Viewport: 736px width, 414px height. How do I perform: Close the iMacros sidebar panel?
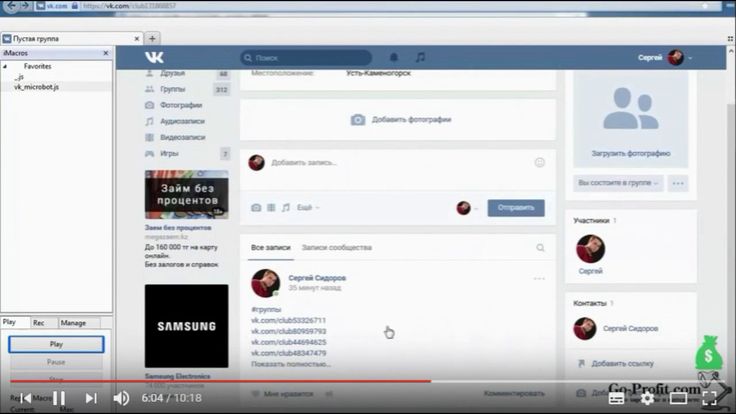[x=106, y=53]
